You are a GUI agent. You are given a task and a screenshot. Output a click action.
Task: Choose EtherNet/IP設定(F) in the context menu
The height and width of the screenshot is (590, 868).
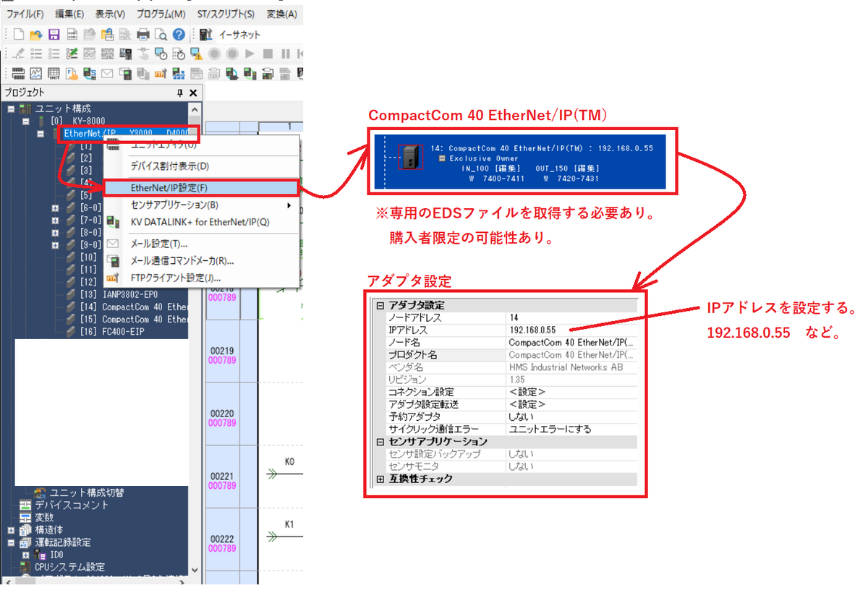pos(202,188)
